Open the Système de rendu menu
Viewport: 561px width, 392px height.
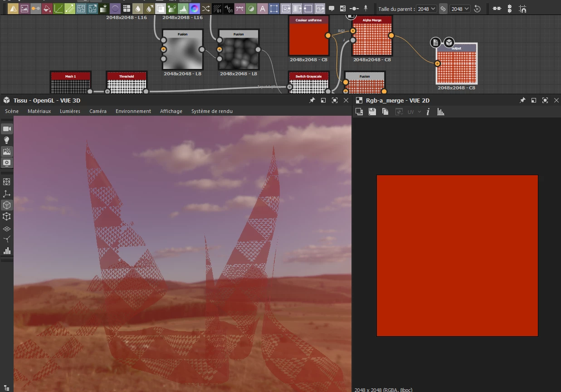click(212, 111)
